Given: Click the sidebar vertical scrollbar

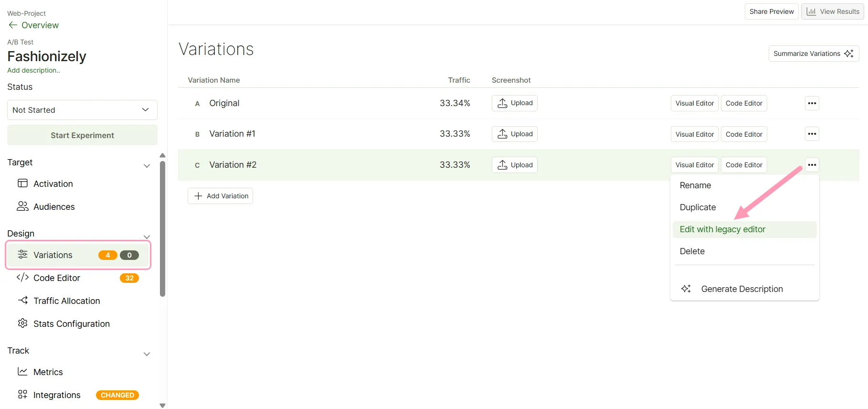Looking at the screenshot, I should pos(162,228).
